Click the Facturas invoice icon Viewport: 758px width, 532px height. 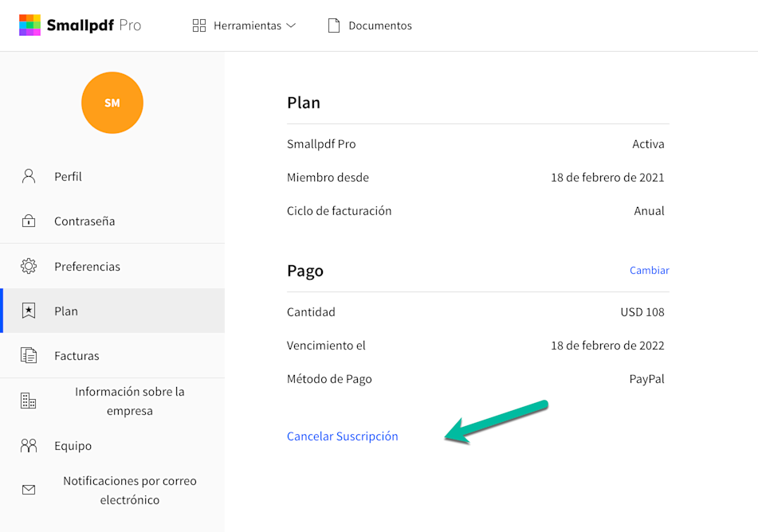(x=29, y=356)
